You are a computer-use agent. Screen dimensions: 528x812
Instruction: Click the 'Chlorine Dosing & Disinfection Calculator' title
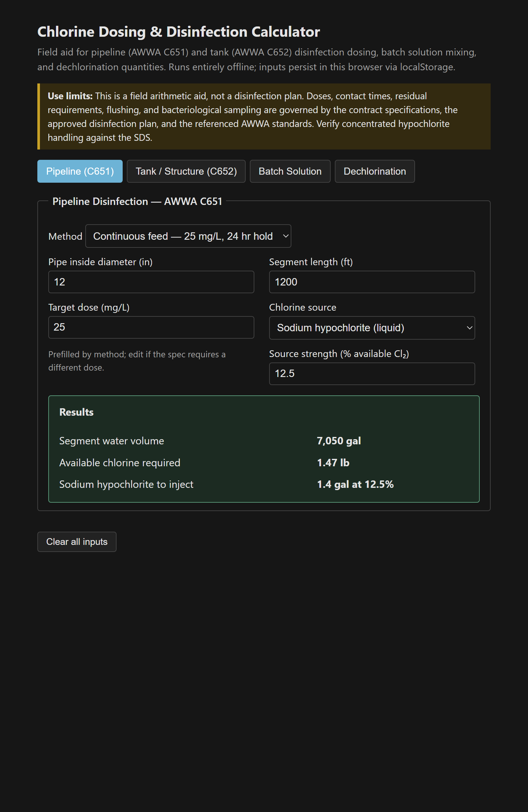pos(179,32)
